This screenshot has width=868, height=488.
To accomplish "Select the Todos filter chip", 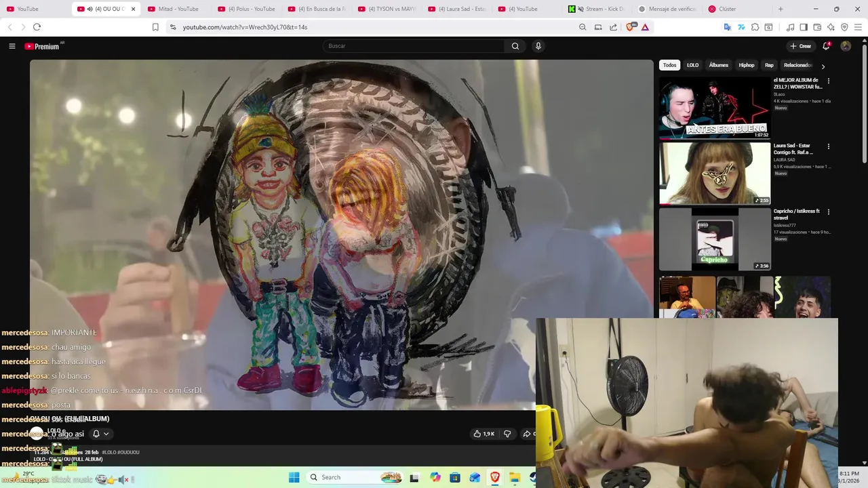I will [669, 65].
